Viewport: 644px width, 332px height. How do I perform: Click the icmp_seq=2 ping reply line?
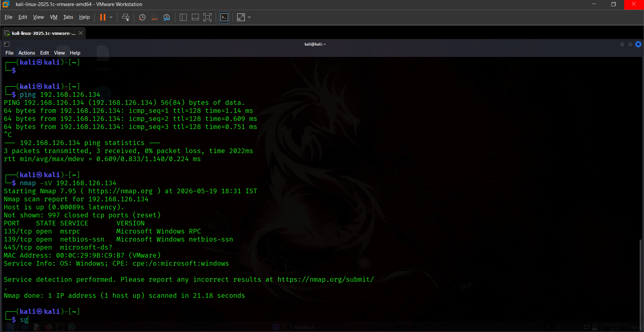(130, 119)
